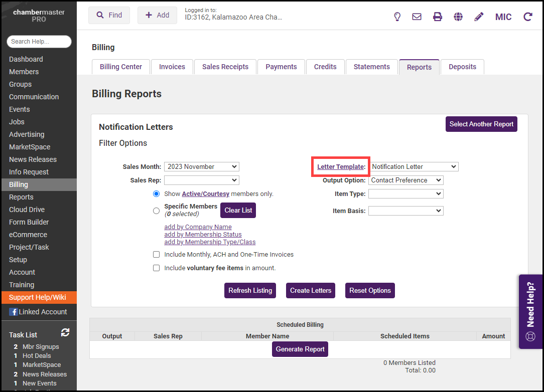Viewport: 544px width, 392px height.
Task: Click the Letter Template link
Action: coord(341,167)
